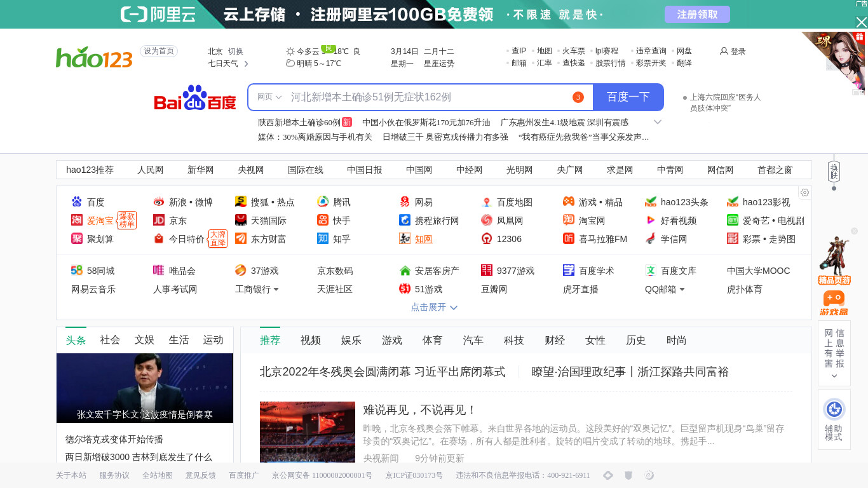Open the 星座运势 link
The width and height of the screenshot is (868, 488).
click(x=439, y=64)
